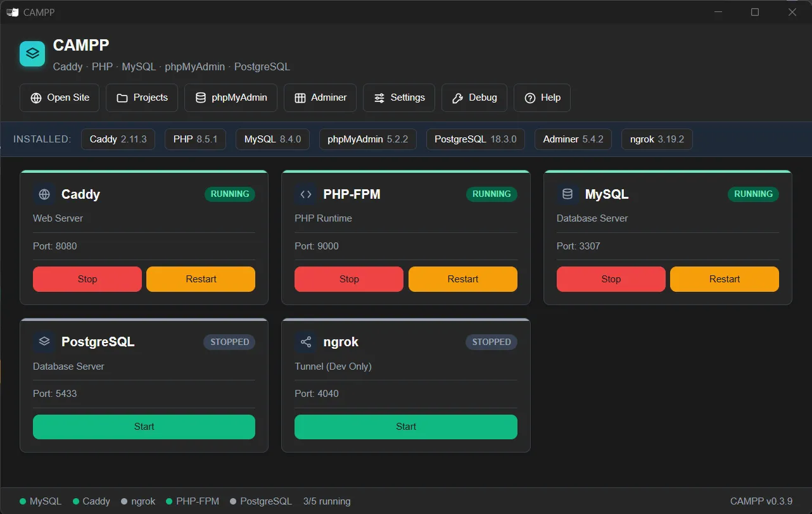This screenshot has width=812, height=514.
Task: Click the question mark icon in Help
Action: pos(530,98)
